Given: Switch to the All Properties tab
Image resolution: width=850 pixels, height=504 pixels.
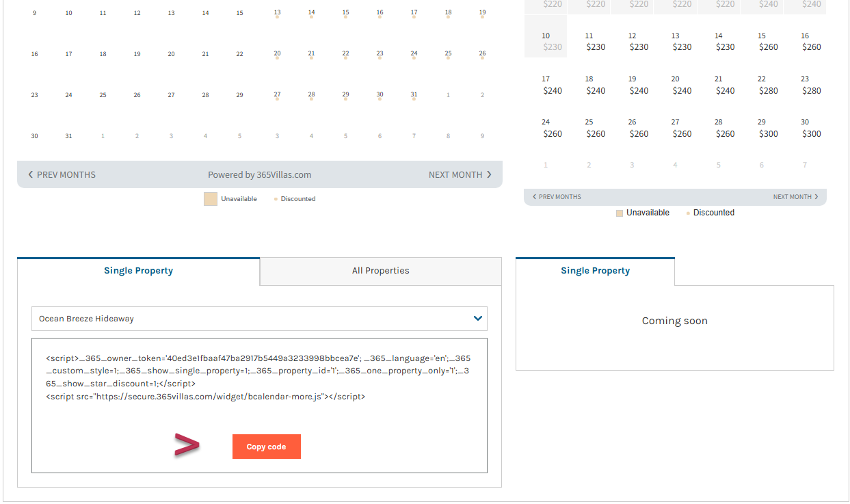Looking at the screenshot, I should point(380,271).
